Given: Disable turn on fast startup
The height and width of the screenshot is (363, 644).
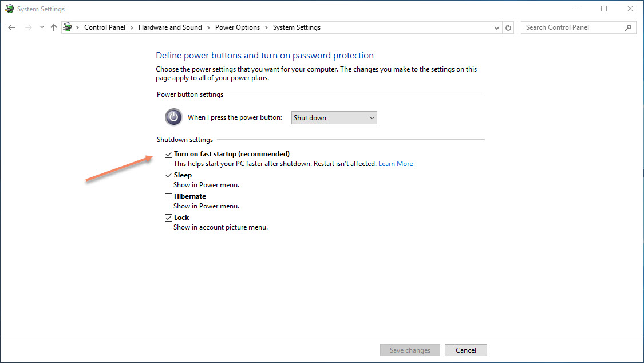Looking at the screenshot, I should [x=168, y=153].
